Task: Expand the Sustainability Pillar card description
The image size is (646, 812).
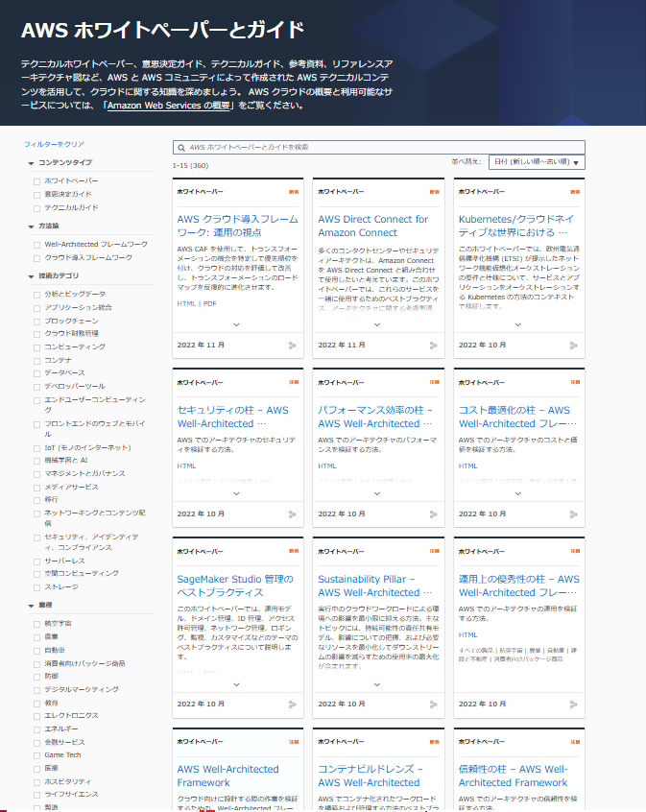Action: click(x=377, y=684)
